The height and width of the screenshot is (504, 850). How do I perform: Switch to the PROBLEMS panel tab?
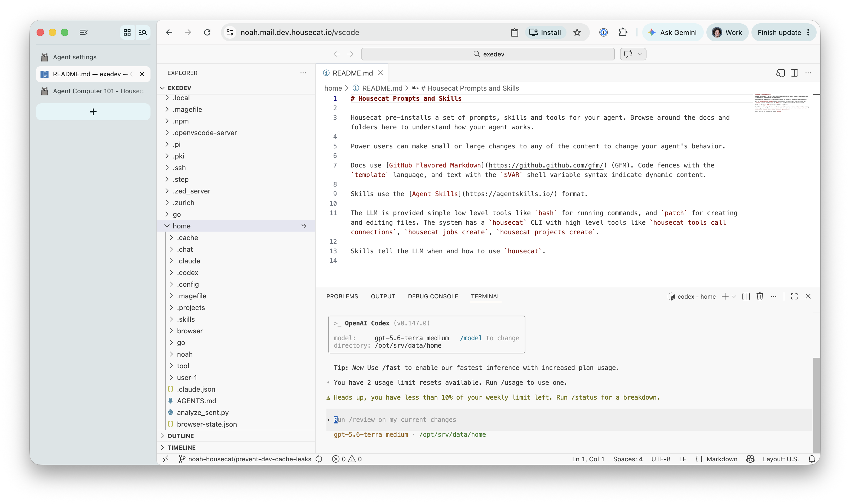pos(342,297)
